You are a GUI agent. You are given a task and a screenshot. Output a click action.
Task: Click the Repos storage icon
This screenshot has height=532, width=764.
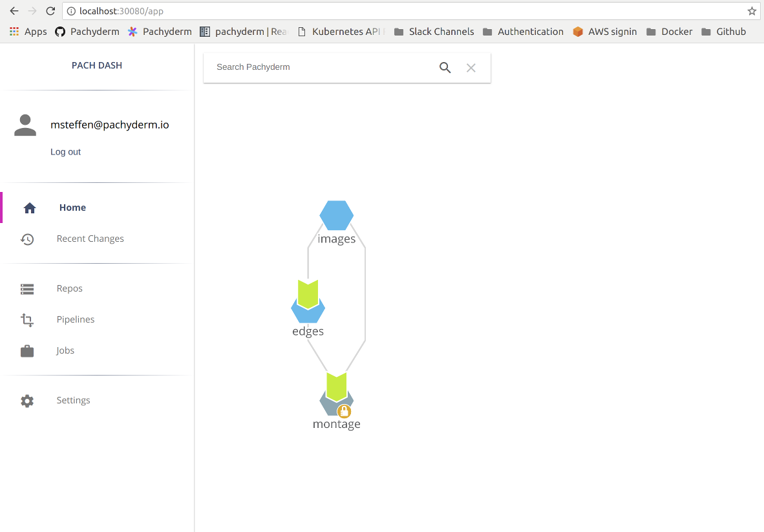pos(27,289)
